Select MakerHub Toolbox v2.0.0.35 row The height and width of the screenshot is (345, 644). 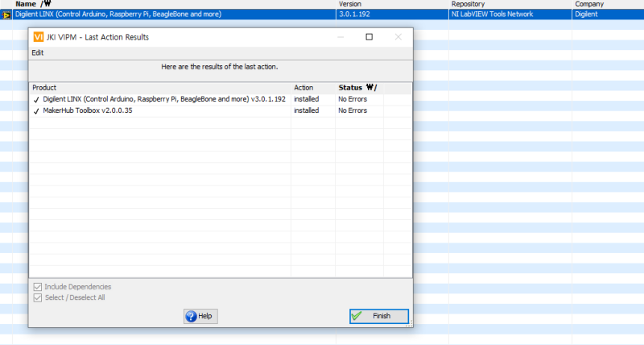[221, 110]
